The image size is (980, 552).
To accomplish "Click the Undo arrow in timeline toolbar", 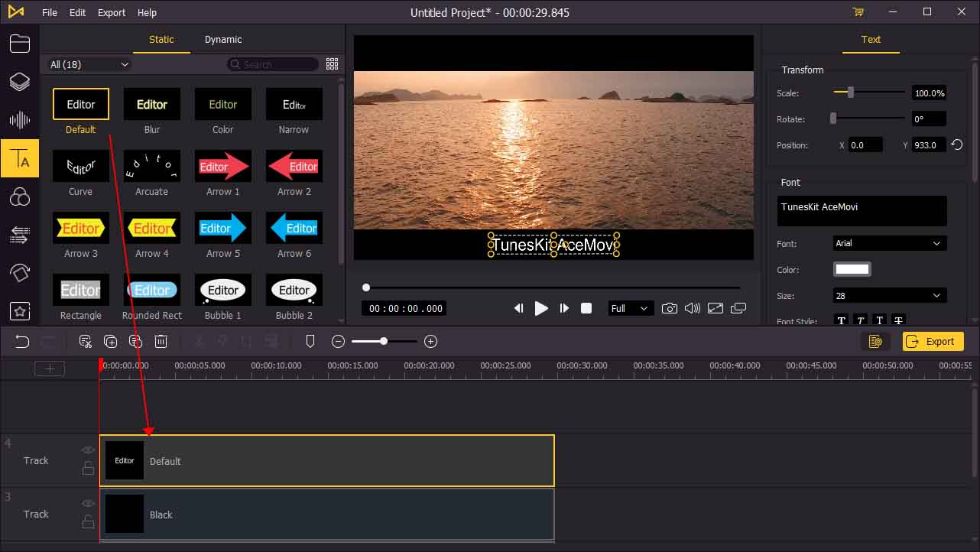I will tap(22, 342).
